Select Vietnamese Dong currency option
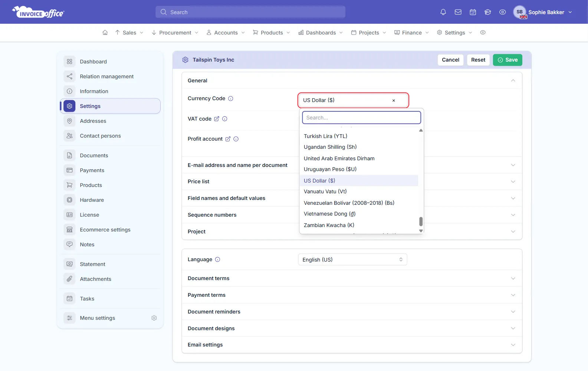 point(359,214)
